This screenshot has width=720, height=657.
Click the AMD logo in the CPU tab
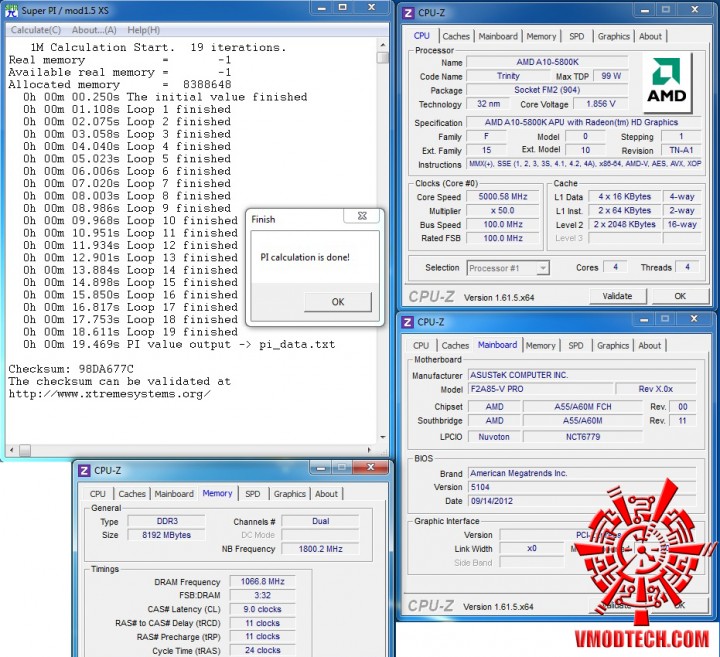pos(667,82)
